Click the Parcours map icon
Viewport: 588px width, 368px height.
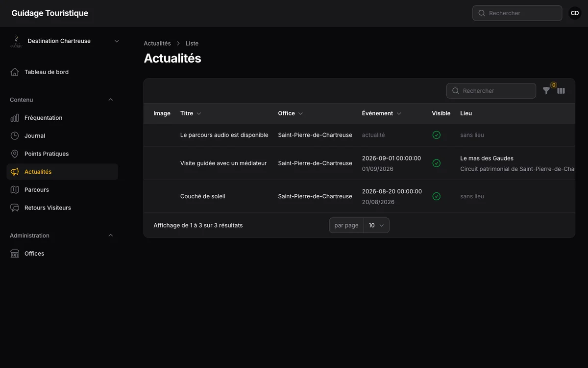click(x=15, y=190)
